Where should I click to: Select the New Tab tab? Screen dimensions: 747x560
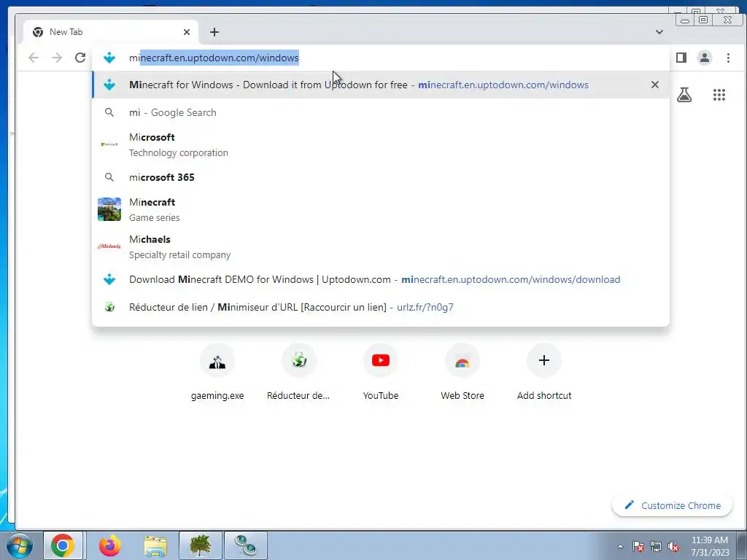click(111, 32)
